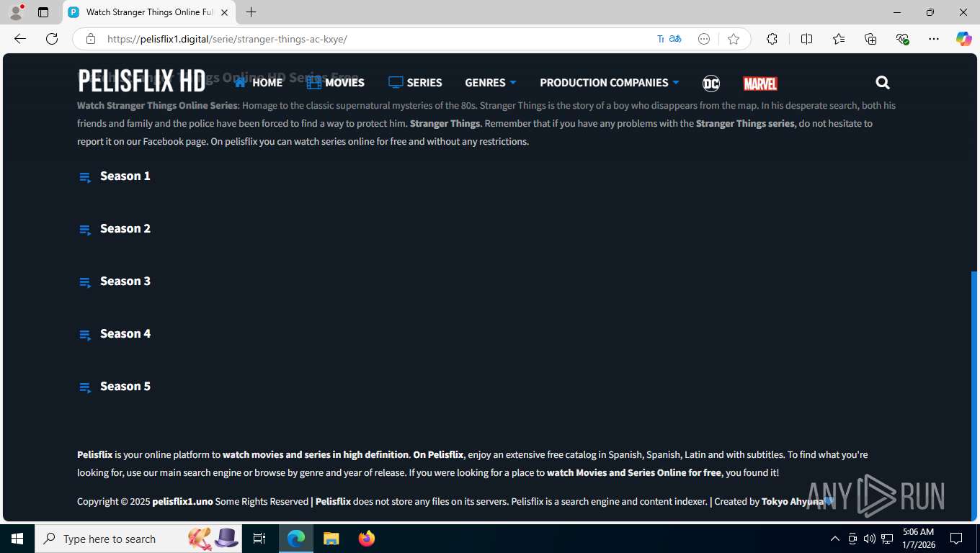This screenshot has width=980, height=553.
Task: Select the Watch Stranger Things tab
Action: [149, 12]
